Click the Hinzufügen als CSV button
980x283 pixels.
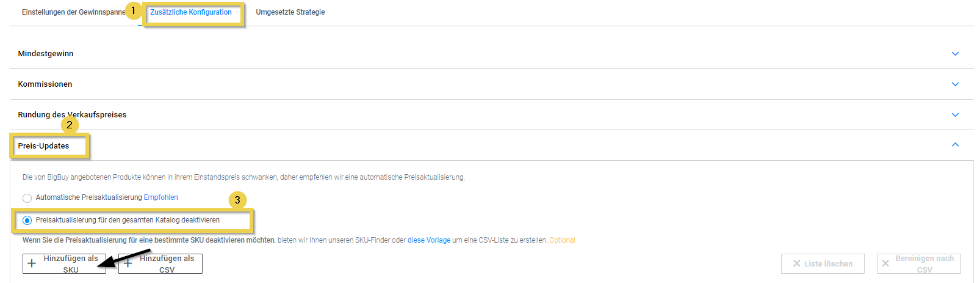click(160, 263)
